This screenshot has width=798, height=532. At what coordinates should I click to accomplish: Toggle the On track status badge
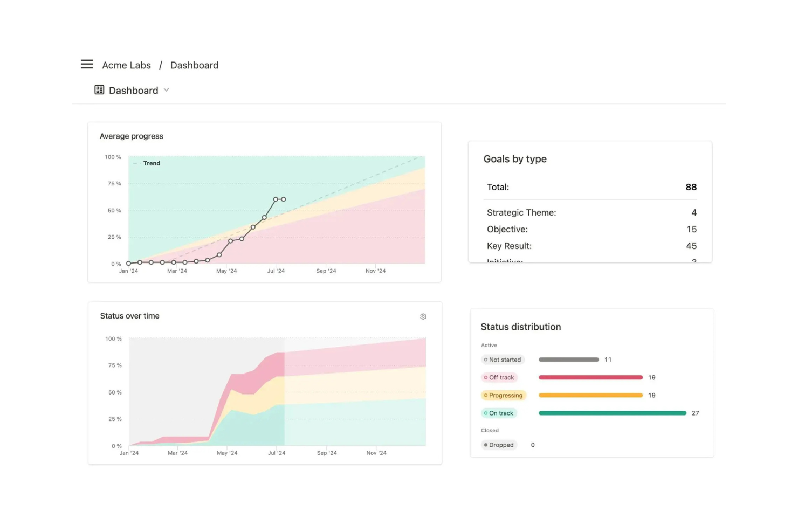(x=498, y=413)
